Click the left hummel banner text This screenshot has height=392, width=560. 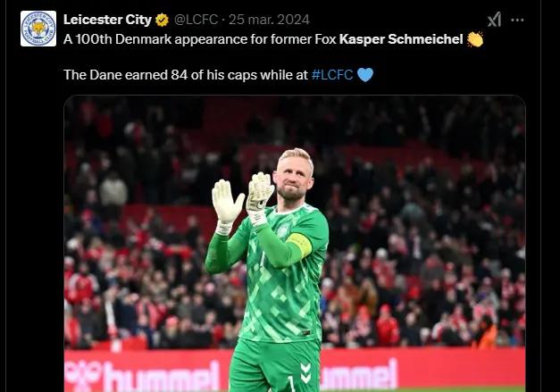(142, 375)
